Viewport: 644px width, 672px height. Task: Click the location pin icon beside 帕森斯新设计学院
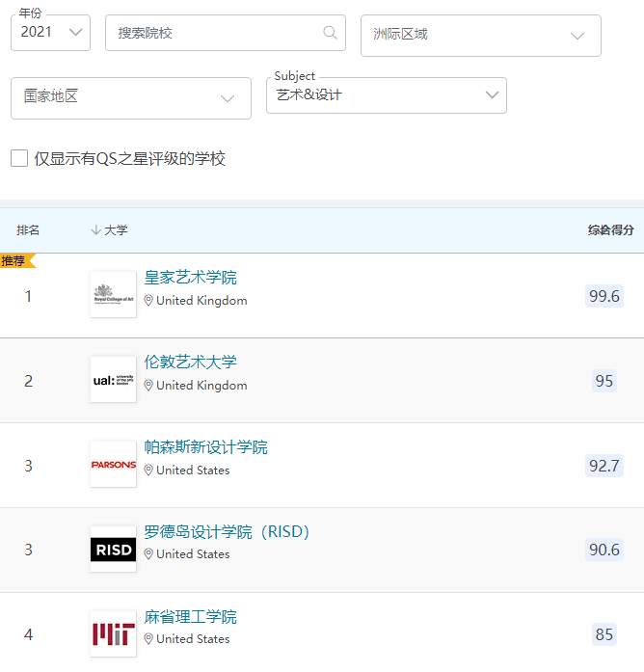click(x=148, y=470)
